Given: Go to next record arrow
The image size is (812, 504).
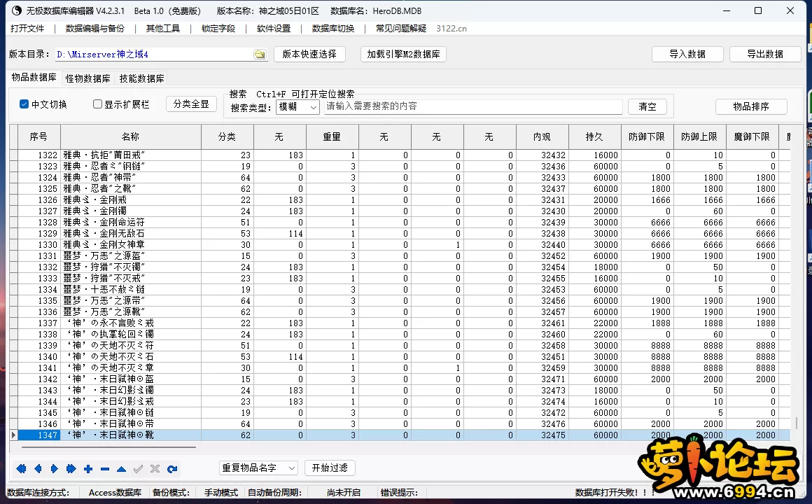Looking at the screenshot, I should click(55, 469).
